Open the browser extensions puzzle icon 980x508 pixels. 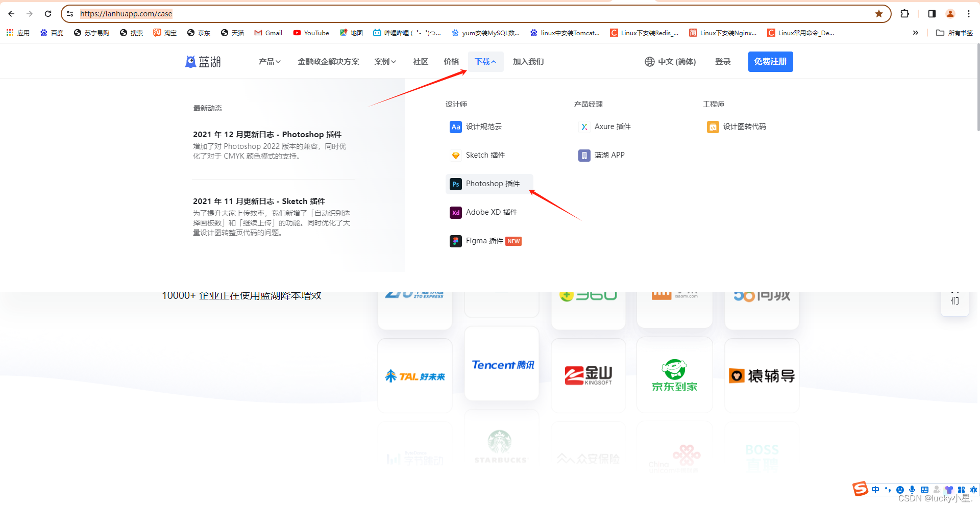(905, 14)
